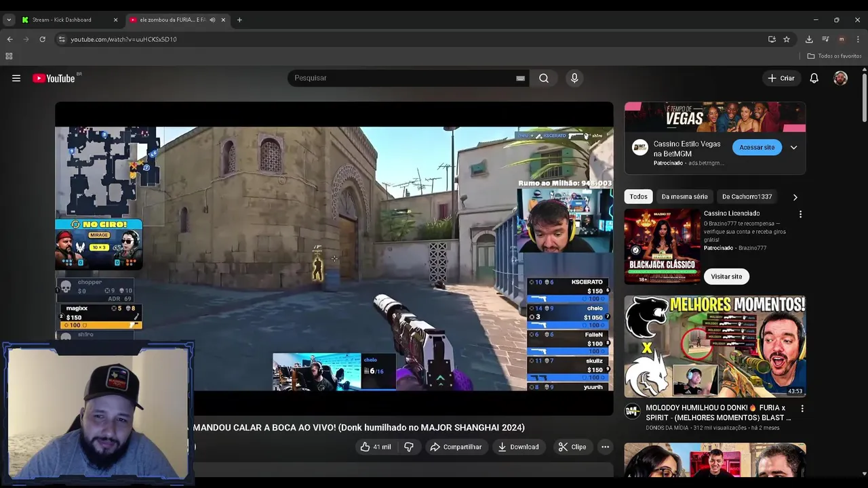Click the address bar URL

point(123,39)
